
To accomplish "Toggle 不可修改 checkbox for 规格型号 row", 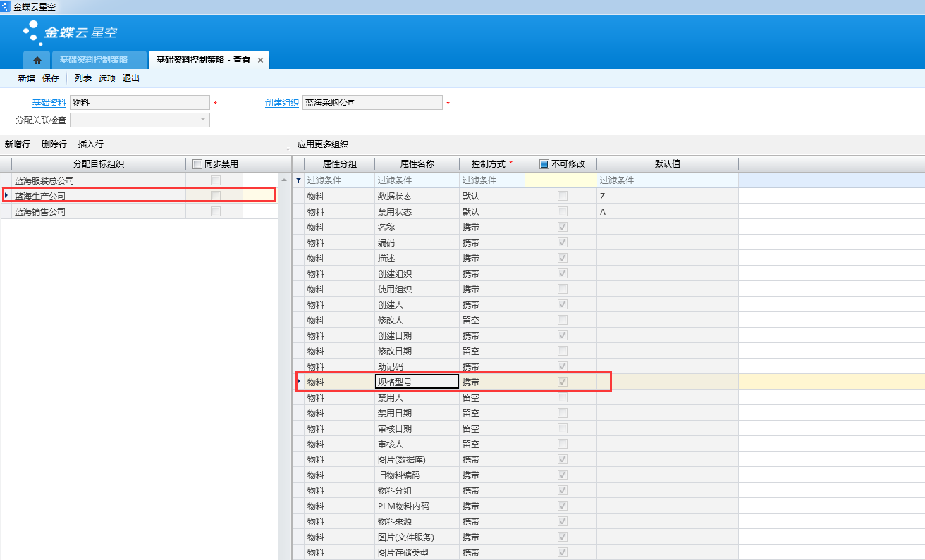I will click(562, 382).
